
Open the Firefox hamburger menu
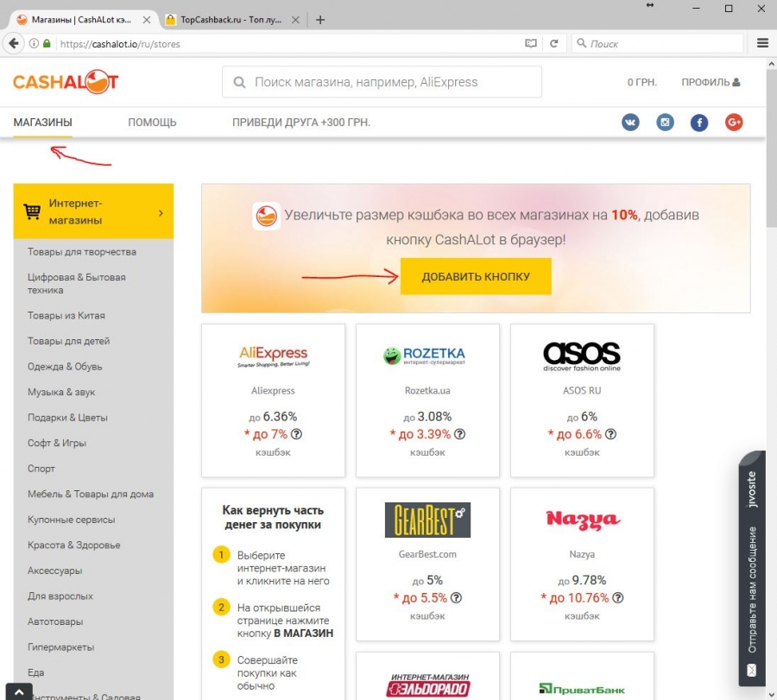coord(762,43)
